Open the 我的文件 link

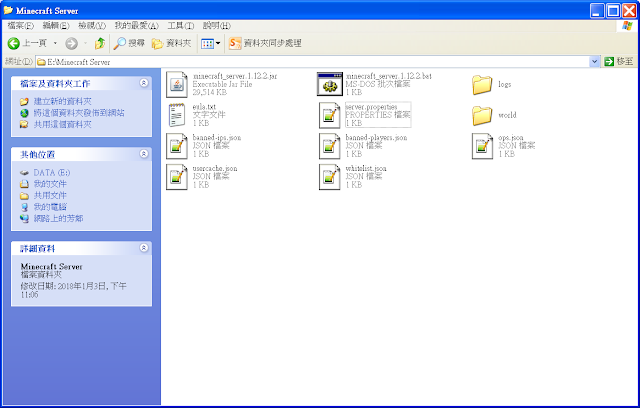pos(50,184)
